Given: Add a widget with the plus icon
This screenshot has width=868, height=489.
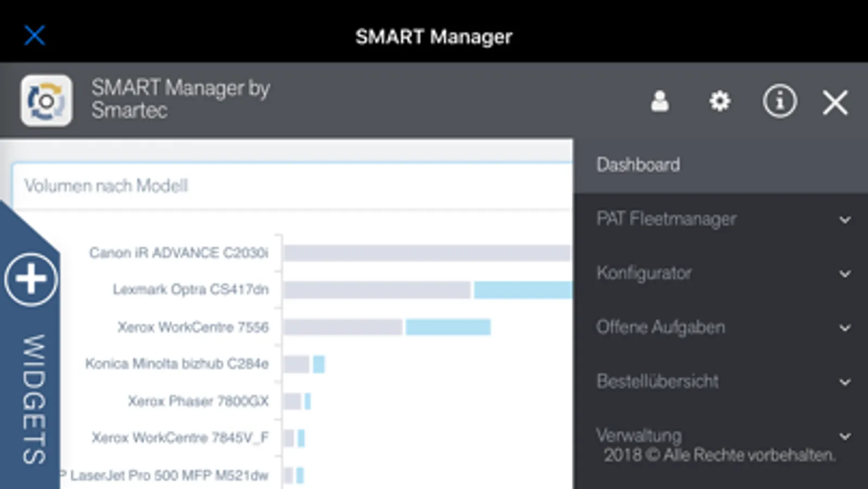Looking at the screenshot, I should 31,279.
